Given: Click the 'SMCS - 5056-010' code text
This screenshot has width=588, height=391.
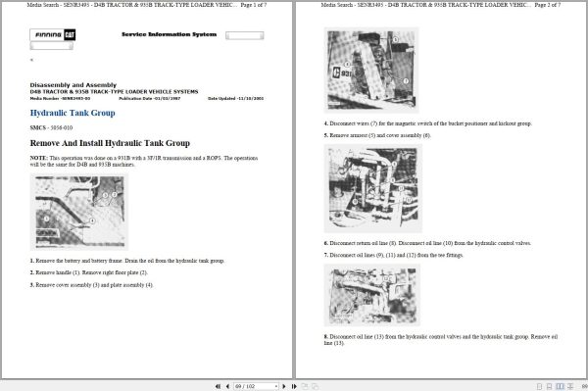Looking at the screenshot, I should 51,127.
